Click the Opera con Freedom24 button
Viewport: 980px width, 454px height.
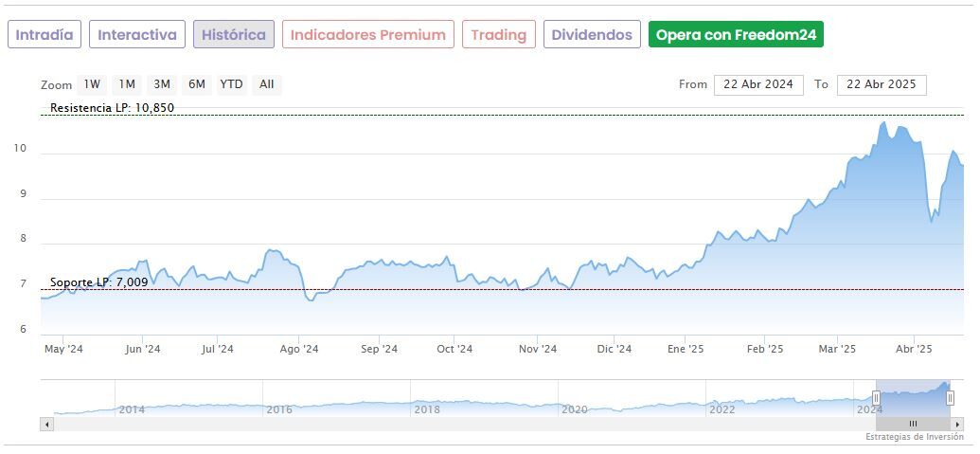tap(736, 35)
